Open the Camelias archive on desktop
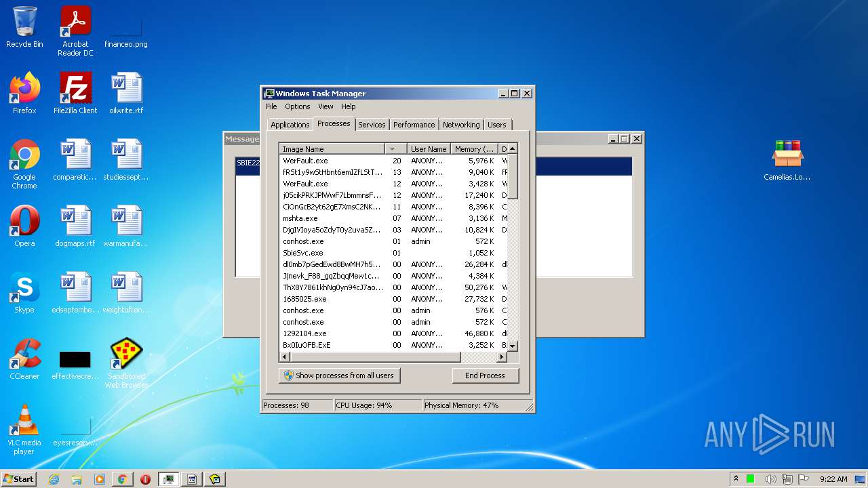The width and height of the screenshot is (868, 488). pos(787,160)
